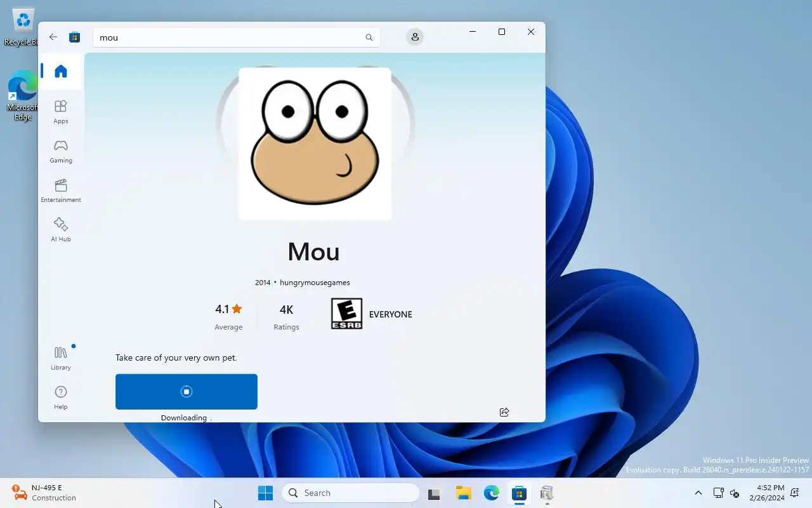Launch Edge from the taskbar
Viewport: 812px width, 508px height.
[492, 493]
